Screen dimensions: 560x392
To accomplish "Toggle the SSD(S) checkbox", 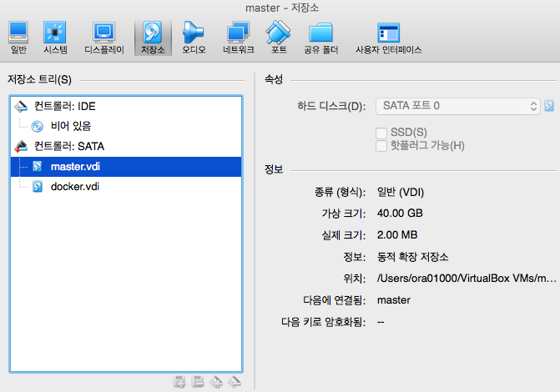I will [381, 133].
